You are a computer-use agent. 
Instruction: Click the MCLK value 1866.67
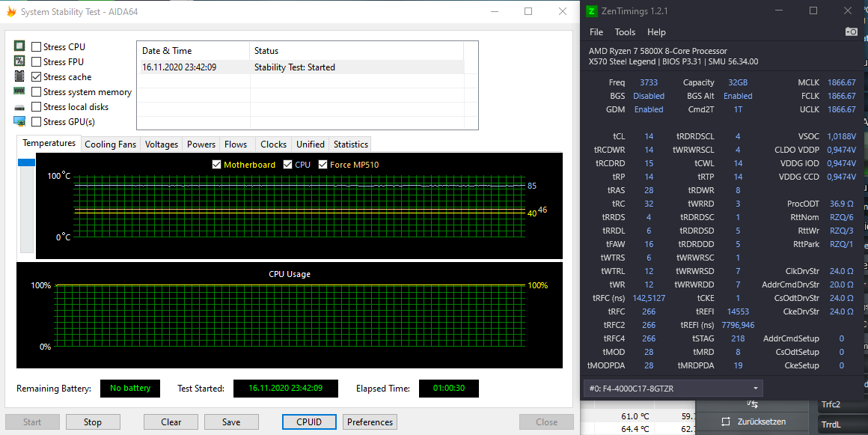[841, 82]
